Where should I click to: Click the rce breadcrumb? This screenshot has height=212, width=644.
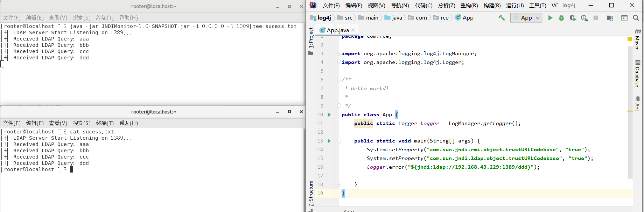click(x=441, y=17)
